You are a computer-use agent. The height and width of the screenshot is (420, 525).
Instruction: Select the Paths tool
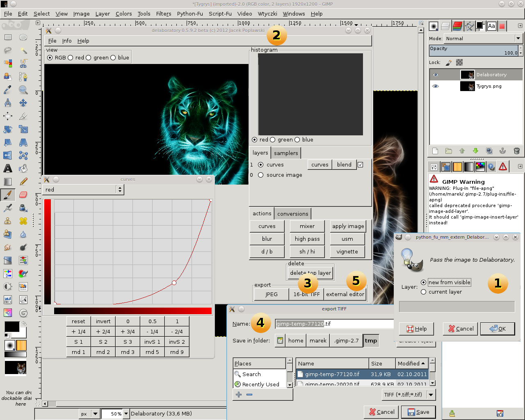(23, 77)
